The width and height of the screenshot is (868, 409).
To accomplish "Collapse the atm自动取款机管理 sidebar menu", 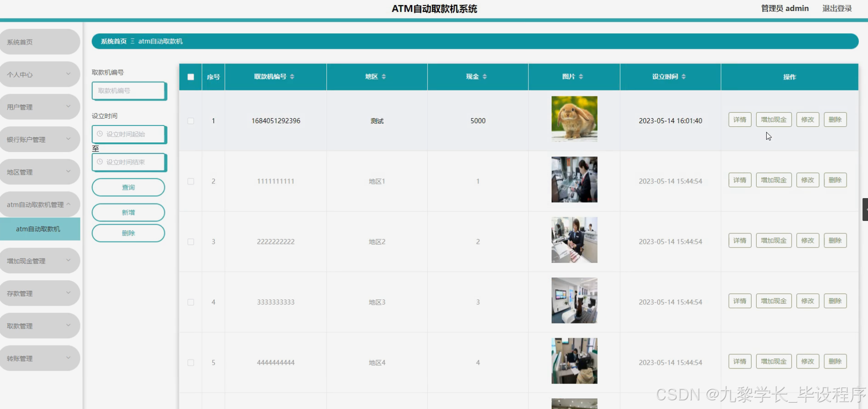I will [x=40, y=204].
